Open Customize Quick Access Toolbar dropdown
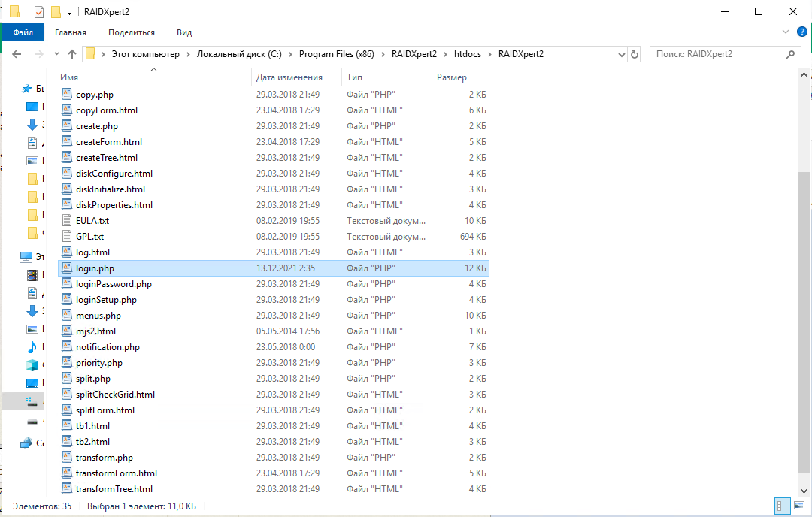This screenshot has width=812, height=517. (x=69, y=13)
